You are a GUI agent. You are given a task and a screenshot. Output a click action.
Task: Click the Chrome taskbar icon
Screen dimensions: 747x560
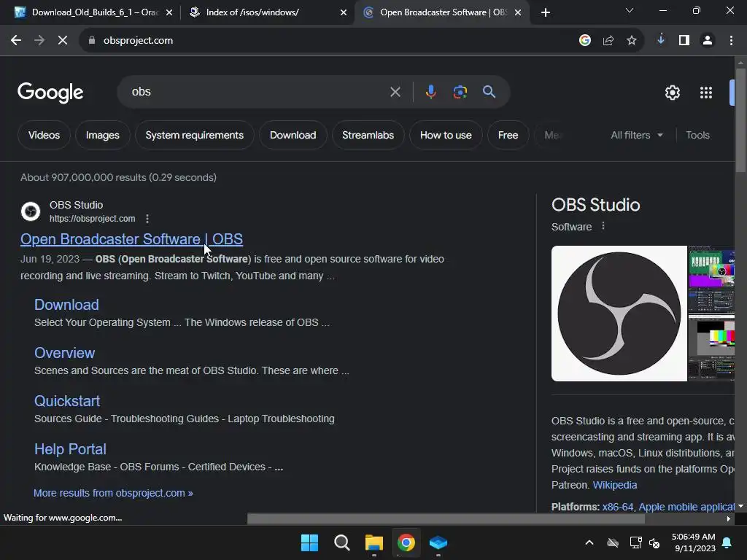[406, 542]
